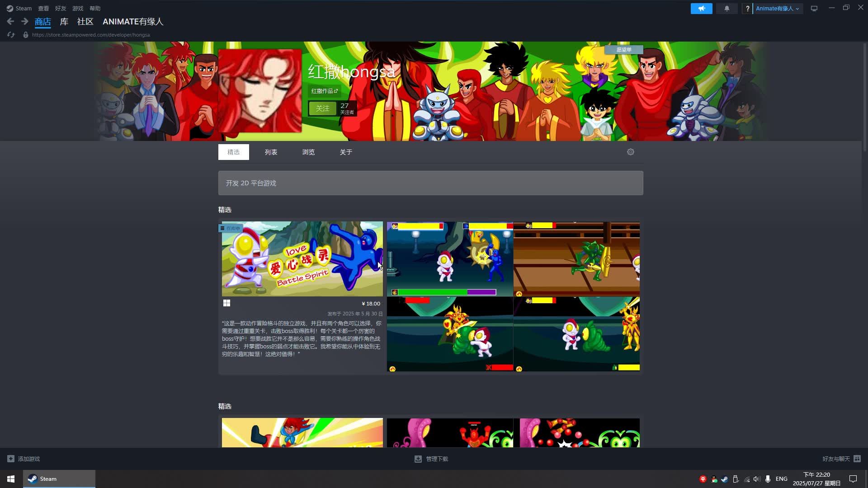Go forward with the forward arrow
This screenshot has height=488, width=868.
tap(25, 21)
